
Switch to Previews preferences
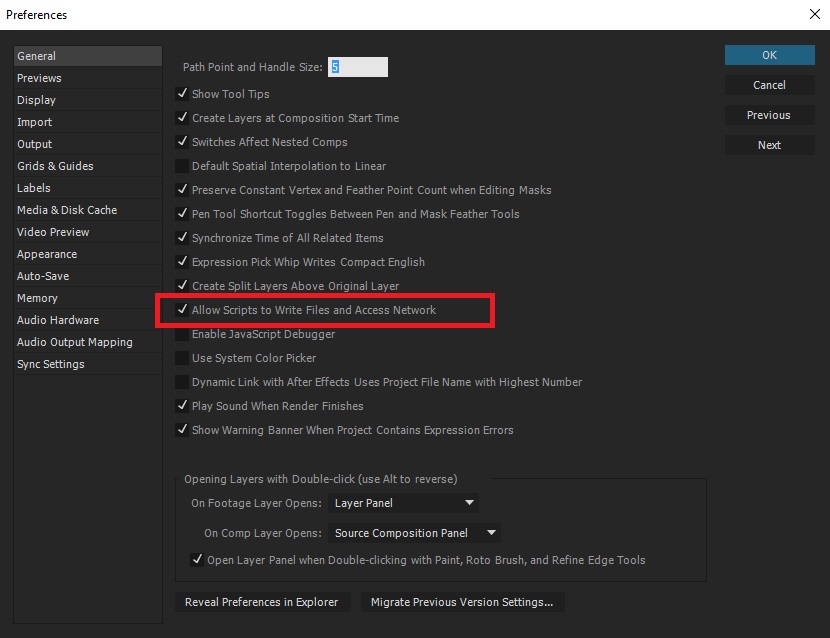(x=88, y=78)
